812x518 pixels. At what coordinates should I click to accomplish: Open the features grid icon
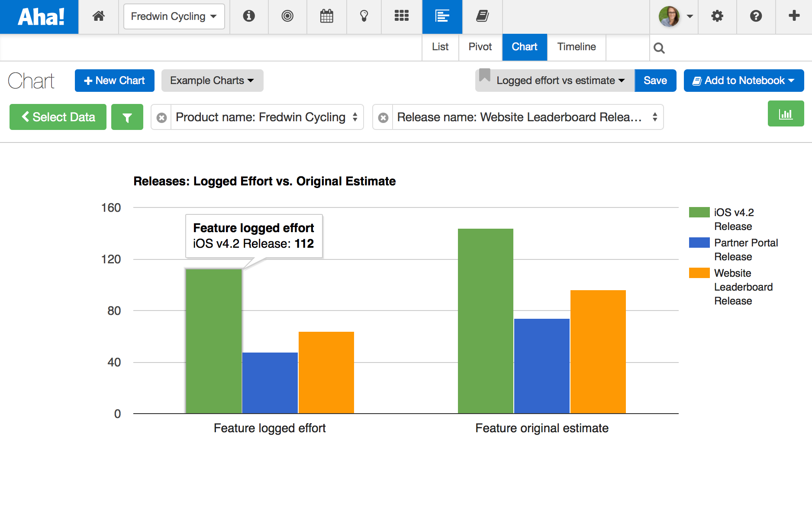[x=402, y=16]
